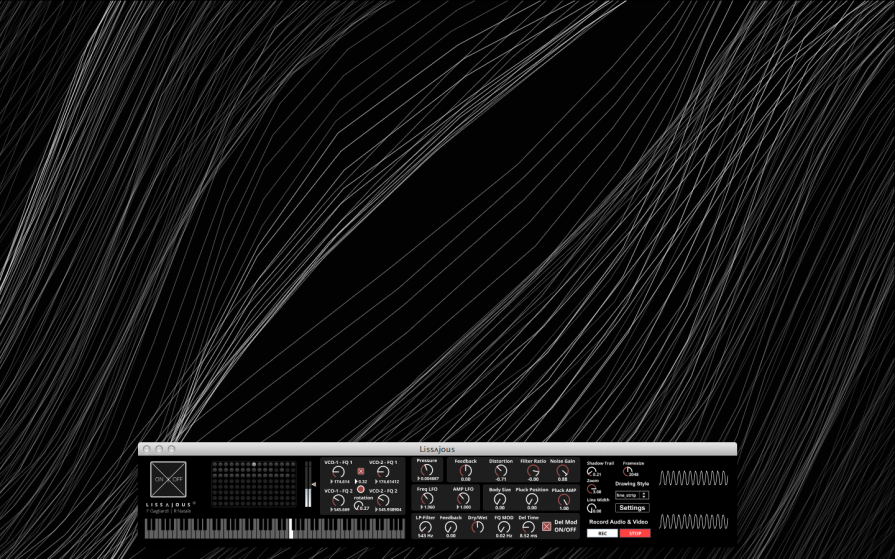Toggle the Del Mod ON/OFF checkbox
Image resolution: width=895 pixels, height=559 pixels.
[547, 526]
